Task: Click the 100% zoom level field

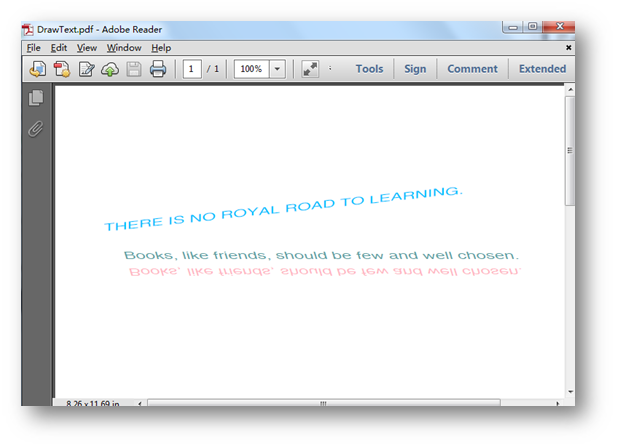Action: (251, 69)
